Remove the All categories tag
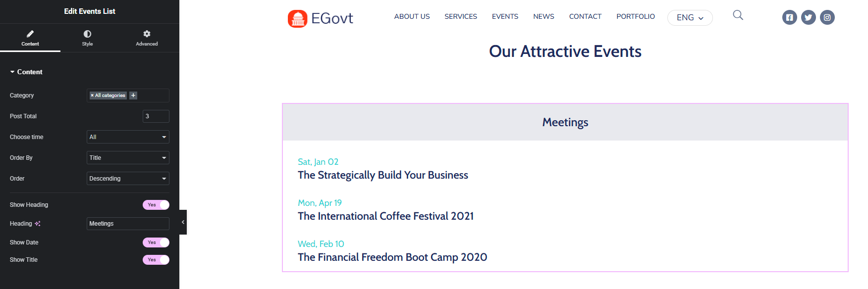The height and width of the screenshot is (289, 868). [92, 96]
